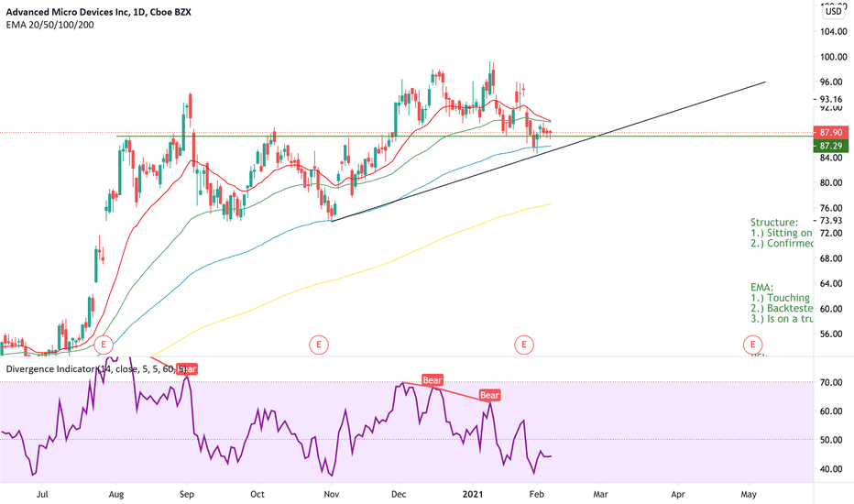Click the Aug label on time axis

(116, 494)
